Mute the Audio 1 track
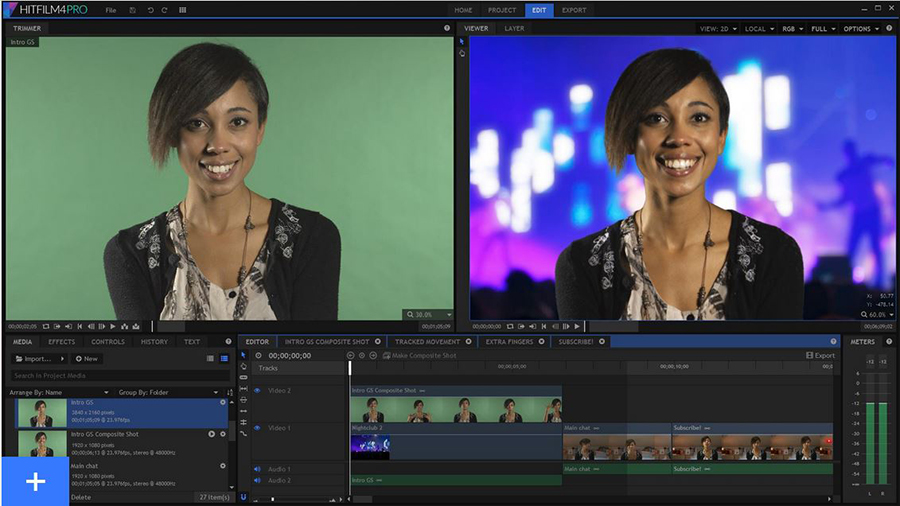 coord(257,469)
